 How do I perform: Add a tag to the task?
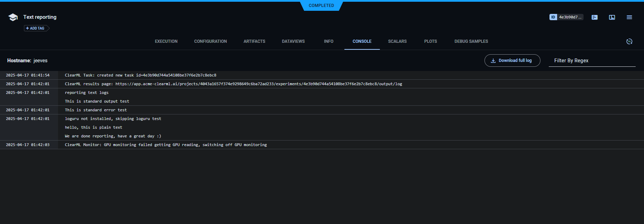click(35, 28)
